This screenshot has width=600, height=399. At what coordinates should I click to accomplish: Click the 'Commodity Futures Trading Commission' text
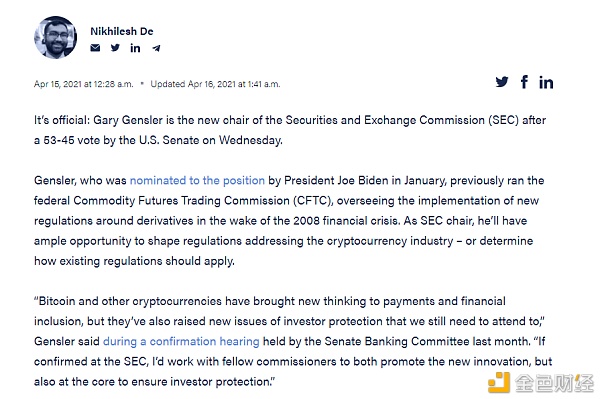(181, 200)
